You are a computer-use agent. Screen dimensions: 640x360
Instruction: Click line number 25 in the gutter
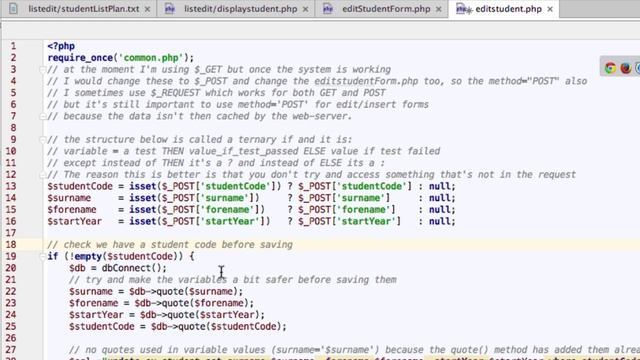point(11,326)
